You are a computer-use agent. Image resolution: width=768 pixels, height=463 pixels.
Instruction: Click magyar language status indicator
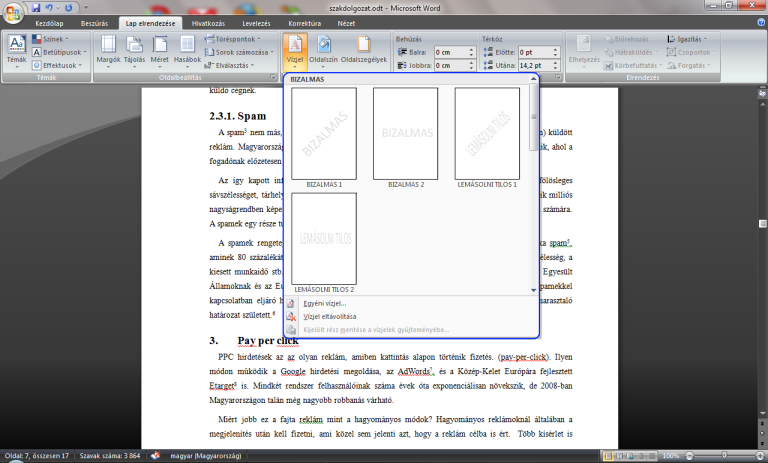tap(206, 456)
